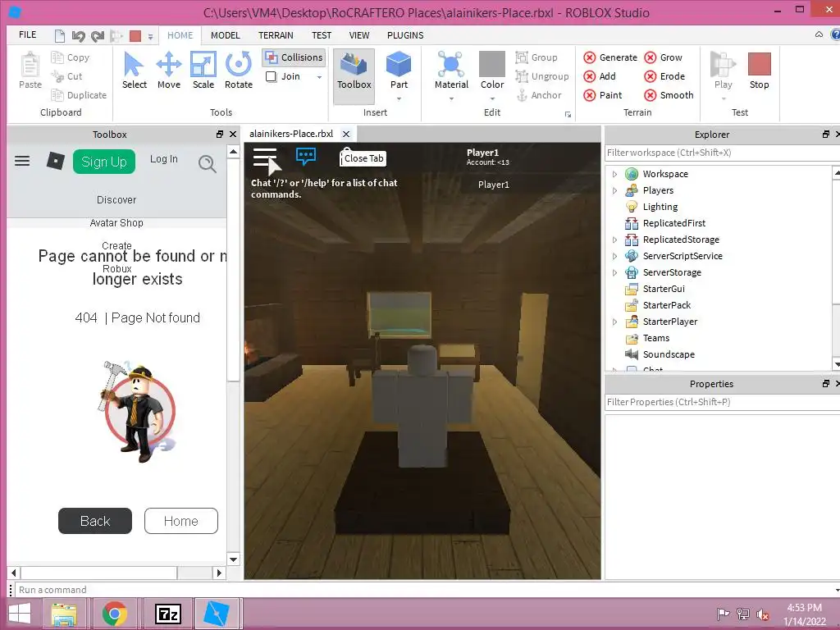Click the Filter Properties input field
Viewport: 840px width, 630px height.
point(720,402)
